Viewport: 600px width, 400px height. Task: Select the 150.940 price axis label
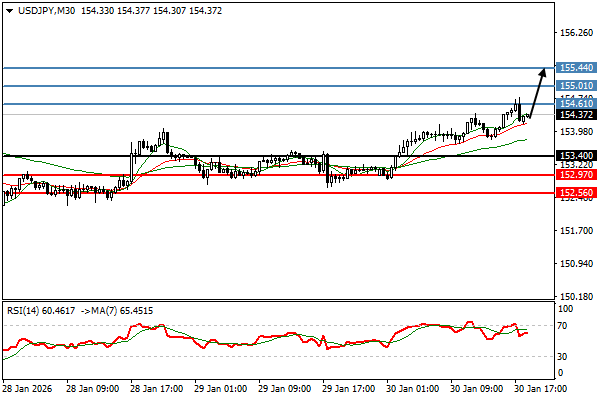tap(575, 264)
